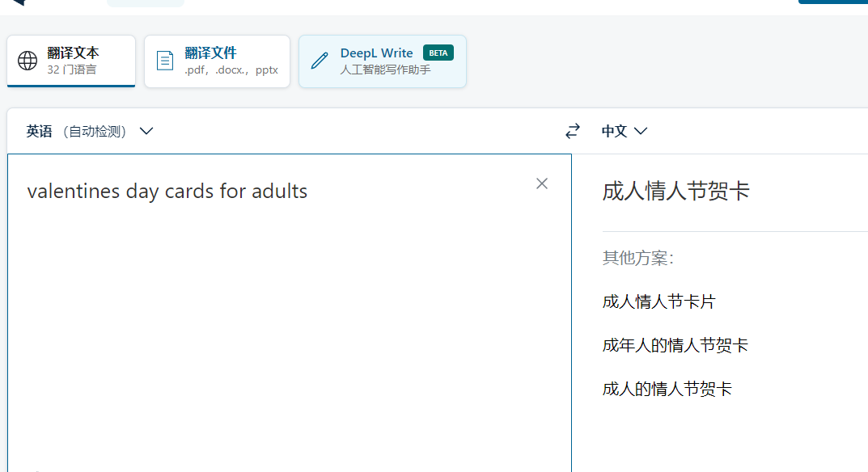Switch to Translate files tab (翻译文件)
This screenshot has width=868, height=472.
click(x=217, y=61)
